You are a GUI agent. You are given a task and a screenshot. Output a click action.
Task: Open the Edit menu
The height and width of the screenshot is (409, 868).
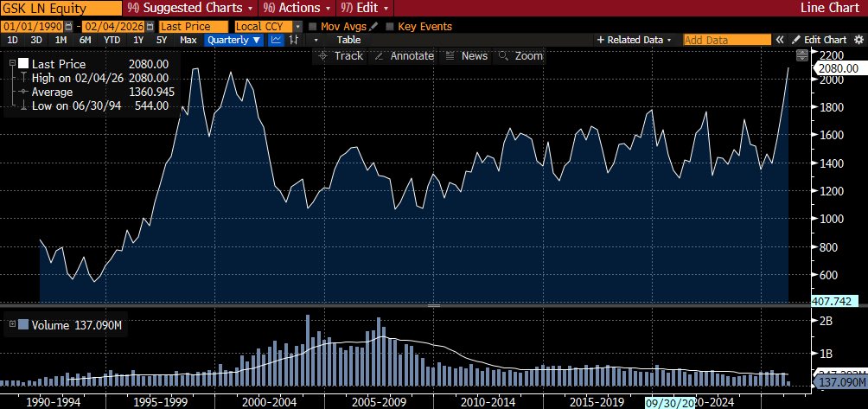pyautogui.click(x=365, y=8)
